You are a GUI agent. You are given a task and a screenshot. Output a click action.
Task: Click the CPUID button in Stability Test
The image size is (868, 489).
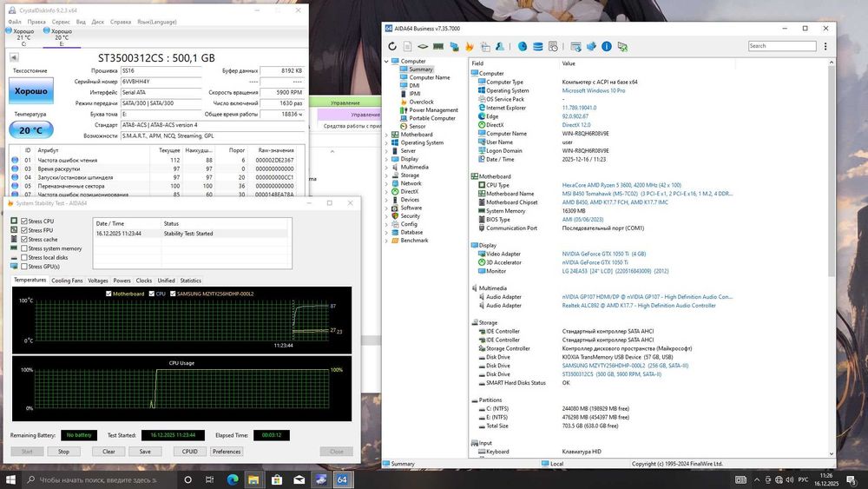click(x=190, y=452)
